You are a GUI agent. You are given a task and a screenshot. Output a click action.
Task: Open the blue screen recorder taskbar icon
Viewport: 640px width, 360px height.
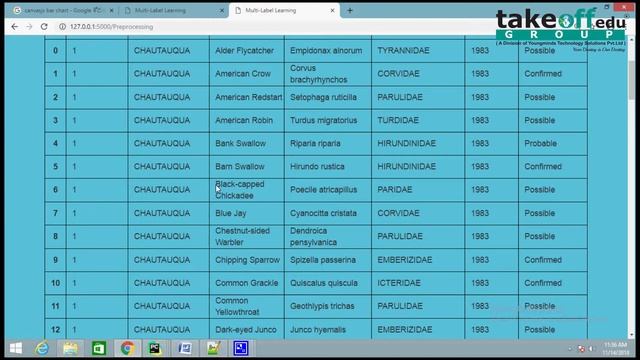(x=241, y=348)
